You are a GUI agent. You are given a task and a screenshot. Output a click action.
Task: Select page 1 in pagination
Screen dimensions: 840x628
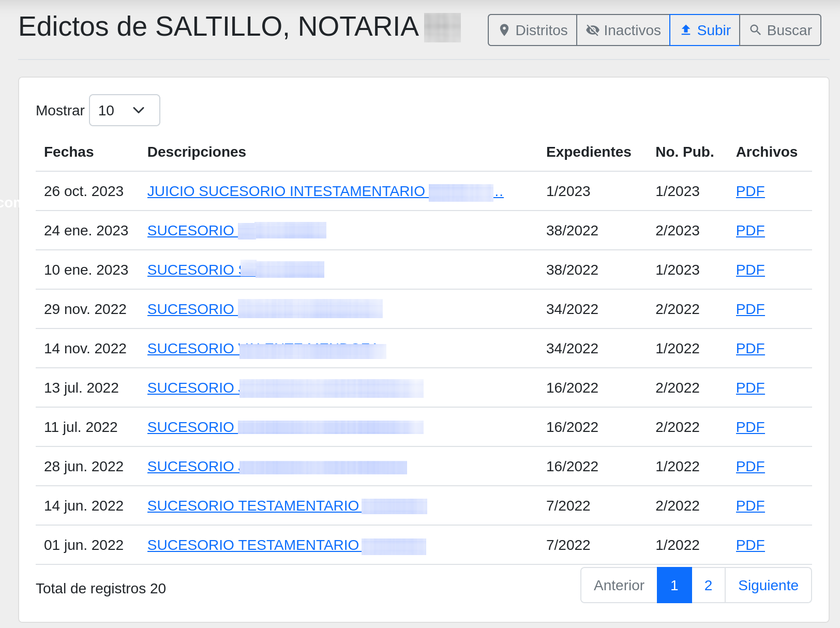674,585
